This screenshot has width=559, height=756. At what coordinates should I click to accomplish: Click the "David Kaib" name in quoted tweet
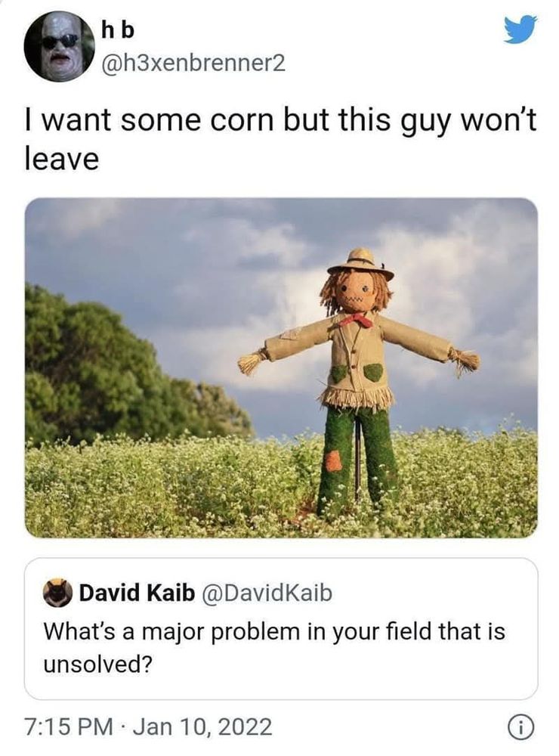[137, 593]
